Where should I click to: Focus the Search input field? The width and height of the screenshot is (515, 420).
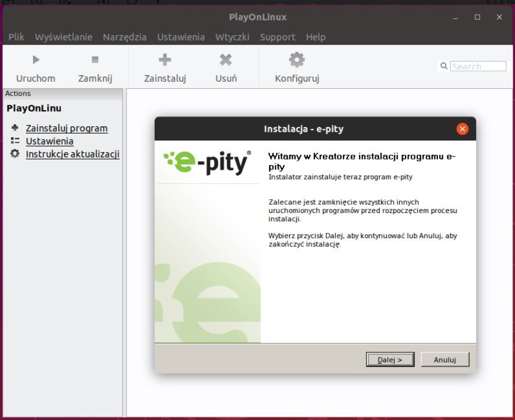(478, 66)
